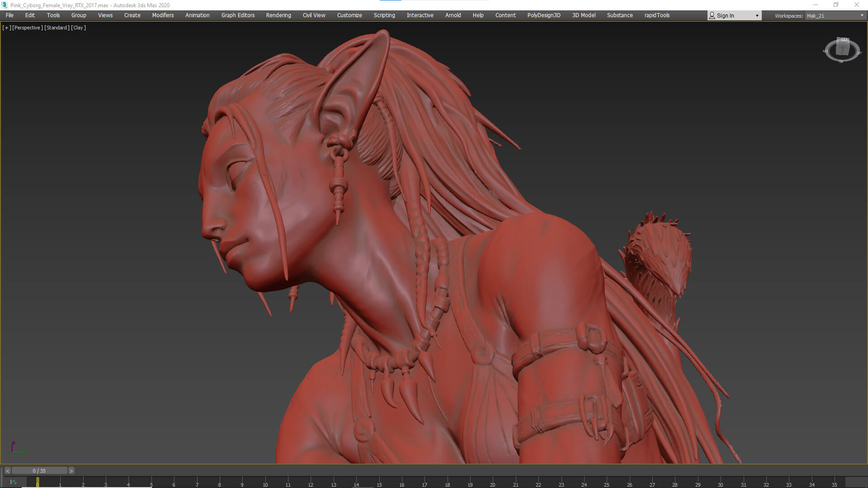Viewport: 868px width, 488px height.
Task: Click the ViewCube navigation widget
Action: [x=842, y=49]
